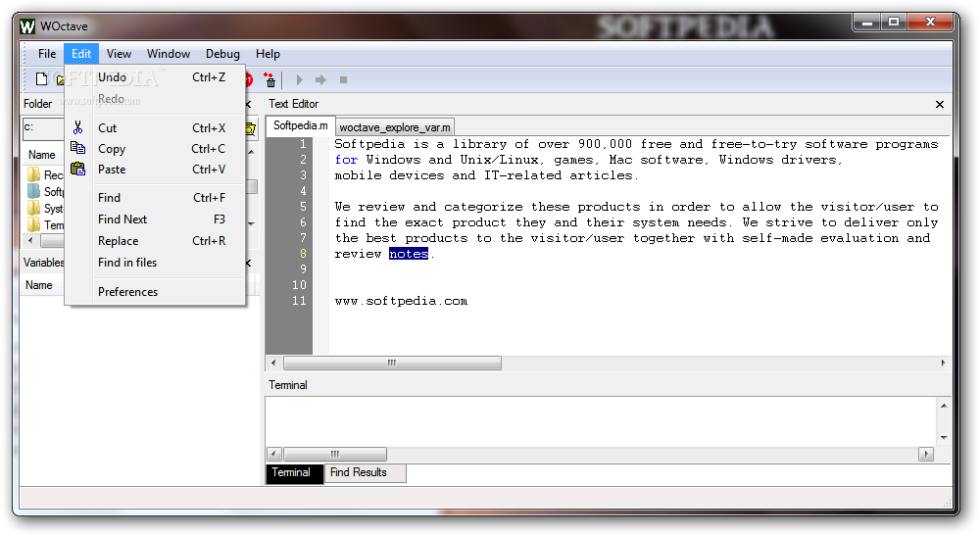Choose Replace from the Edit menu
The image size is (980, 536).
click(155, 240)
